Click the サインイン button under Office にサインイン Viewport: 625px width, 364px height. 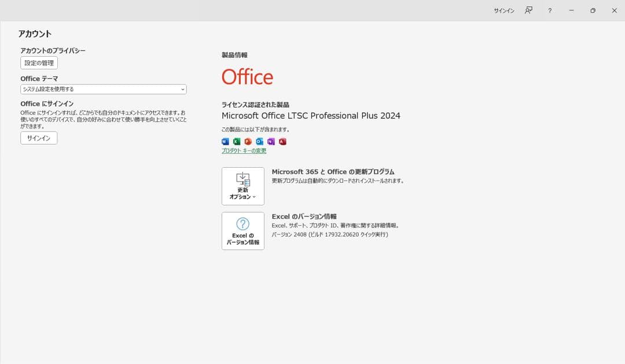[38, 138]
